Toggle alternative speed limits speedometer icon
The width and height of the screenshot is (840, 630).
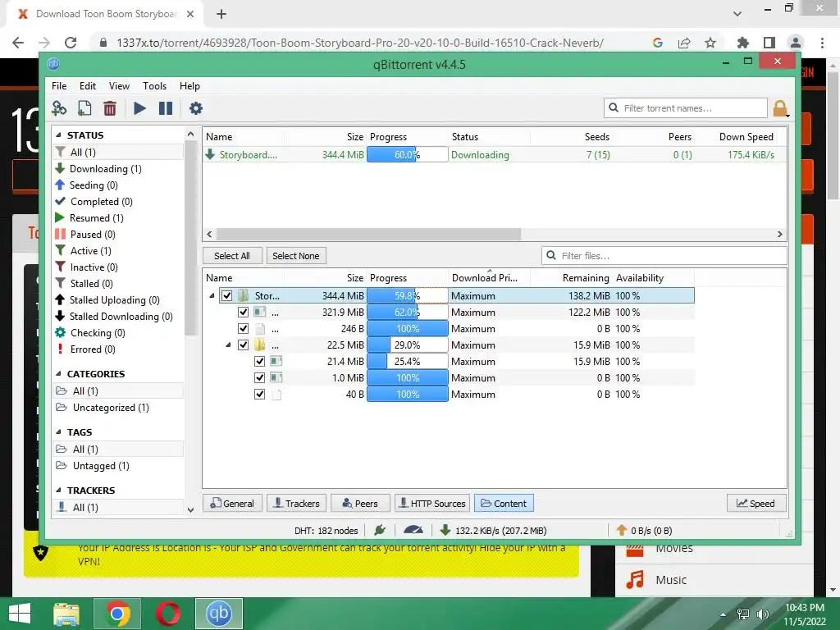(413, 531)
